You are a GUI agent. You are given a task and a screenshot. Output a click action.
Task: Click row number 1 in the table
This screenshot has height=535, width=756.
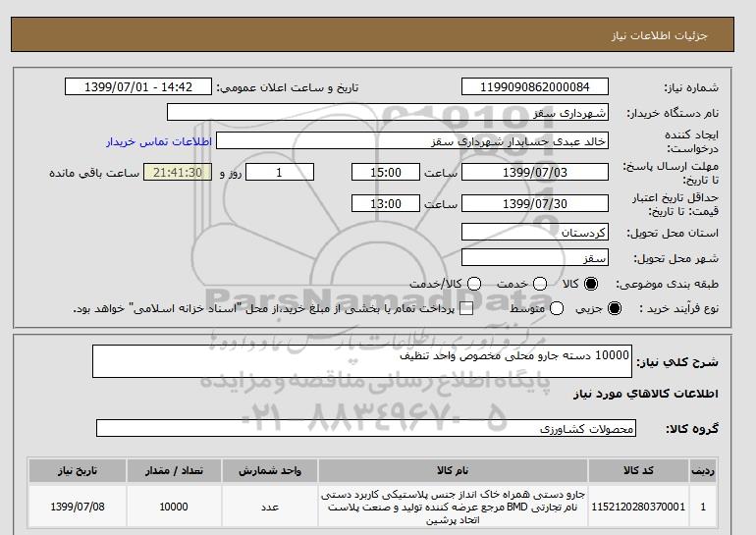(703, 508)
